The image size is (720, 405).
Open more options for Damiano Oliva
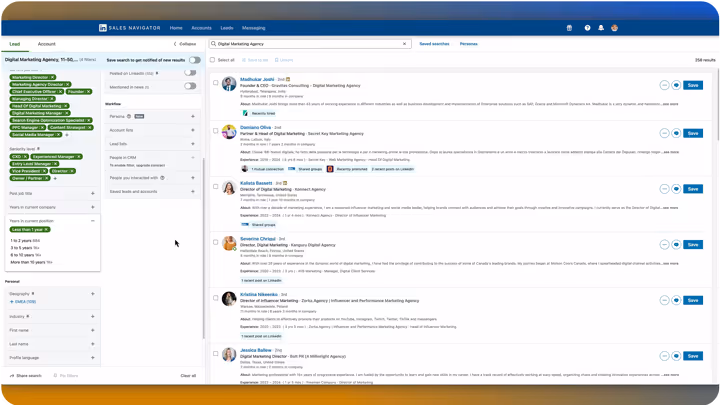[664, 133]
